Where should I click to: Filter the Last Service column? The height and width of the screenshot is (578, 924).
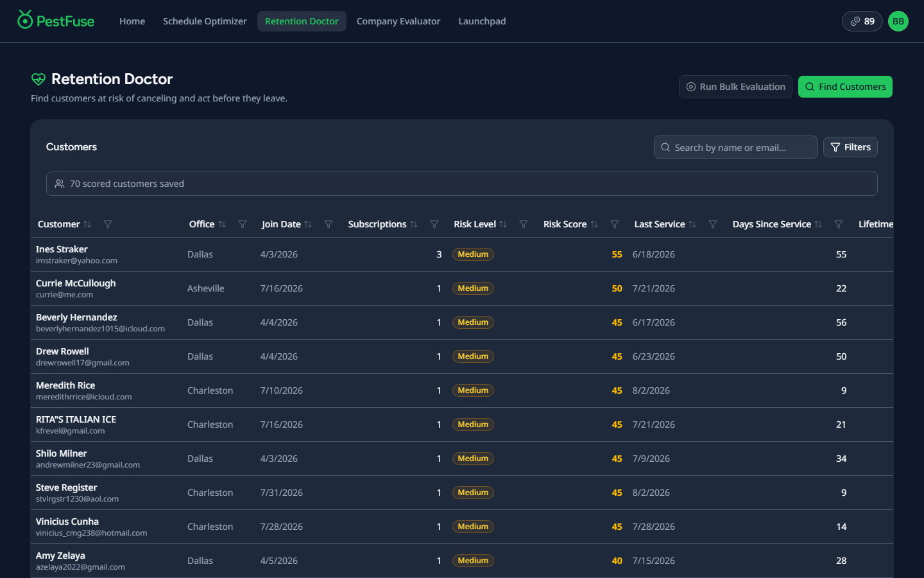(713, 224)
